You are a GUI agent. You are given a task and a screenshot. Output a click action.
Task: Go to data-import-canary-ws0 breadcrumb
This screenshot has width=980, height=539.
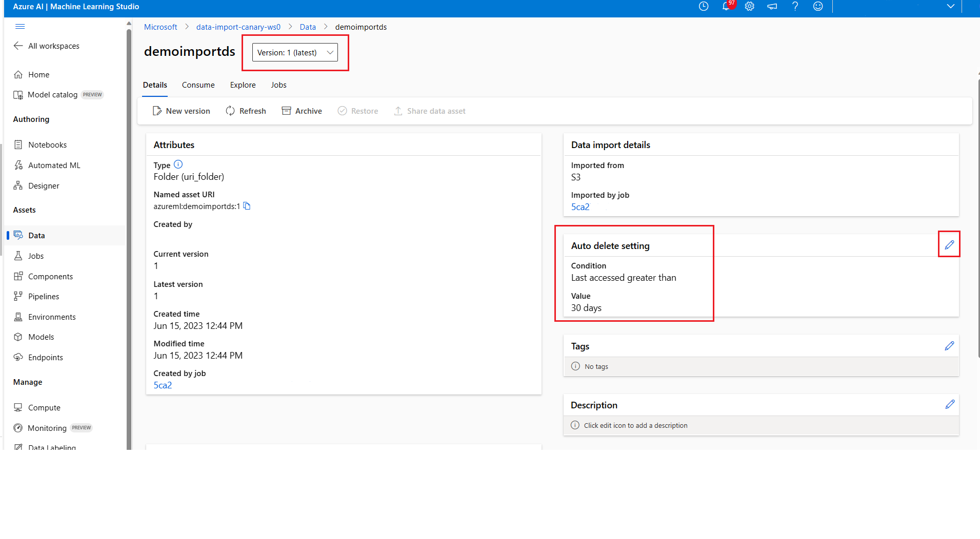(238, 27)
